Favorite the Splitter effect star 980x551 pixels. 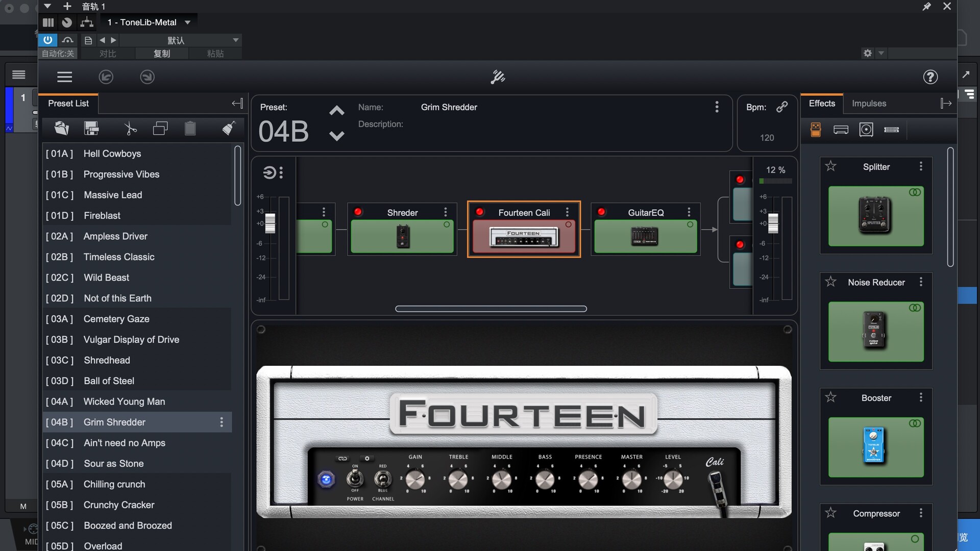pyautogui.click(x=830, y=166)
